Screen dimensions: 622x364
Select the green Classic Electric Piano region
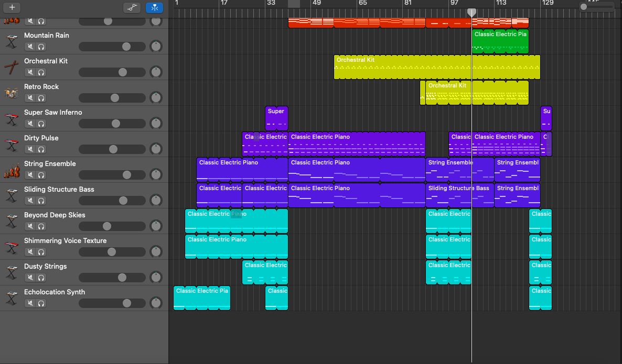pos(500,41)
